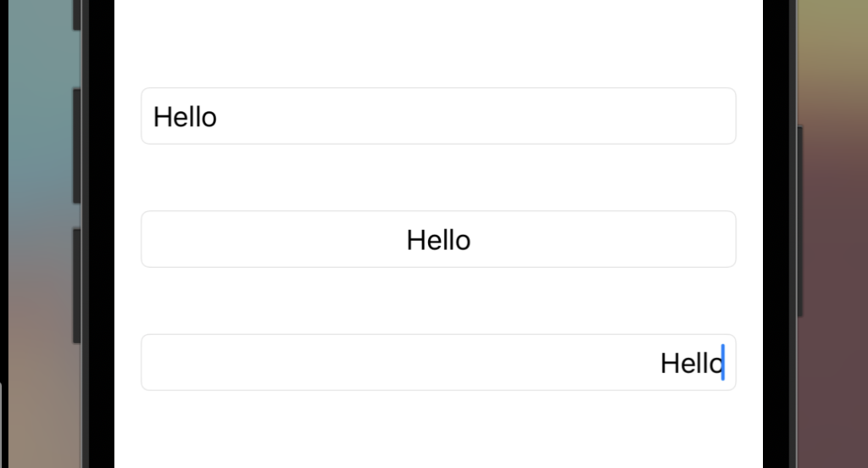This screenshot has height=468, width=868.
Task: Click the desktop wallpaper left of the simulator
Action: pos(40,234)
